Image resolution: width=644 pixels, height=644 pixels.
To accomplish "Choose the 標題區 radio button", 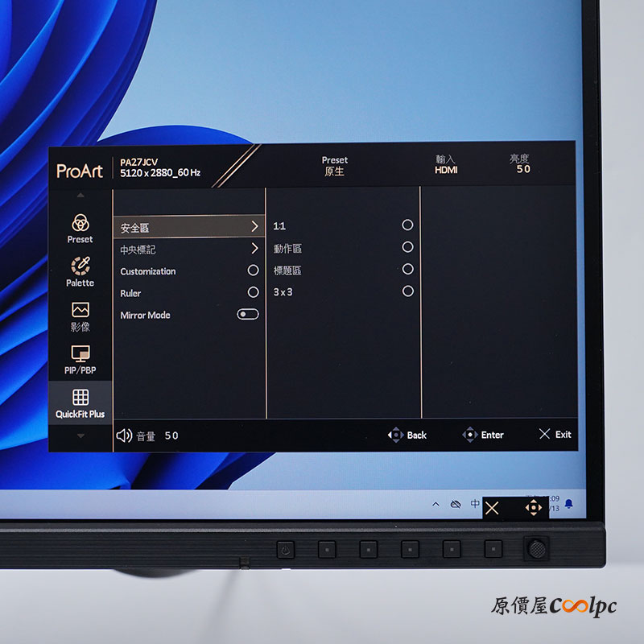I will 407,269.
